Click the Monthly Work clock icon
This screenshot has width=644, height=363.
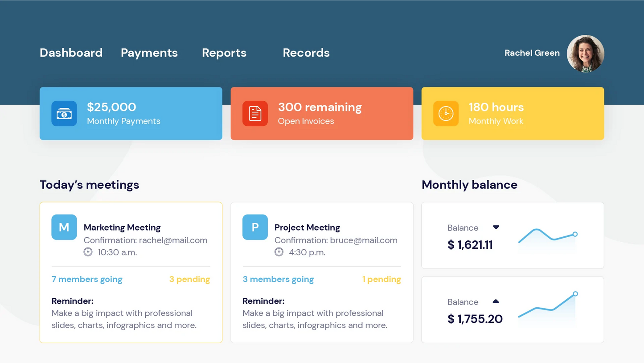point(446,114)
